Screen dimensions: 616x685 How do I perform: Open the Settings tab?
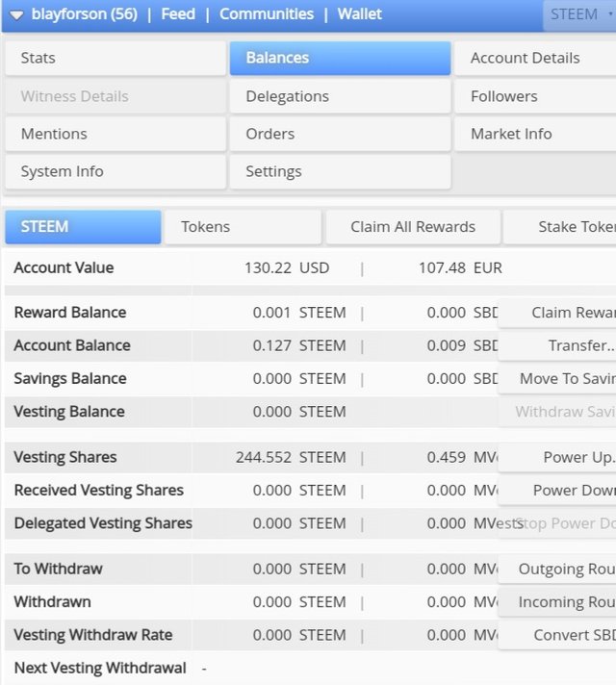[x=340, y=171]
